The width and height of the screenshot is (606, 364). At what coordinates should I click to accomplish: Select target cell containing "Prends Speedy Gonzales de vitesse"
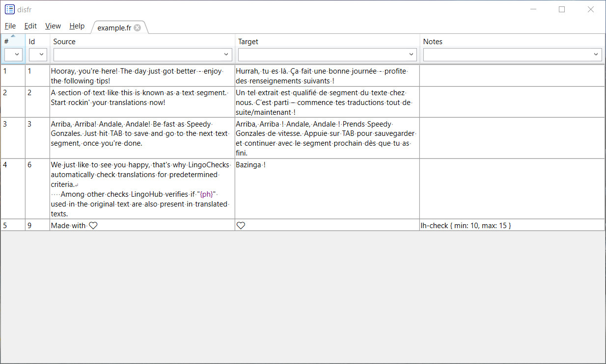(x=327, y=138)
